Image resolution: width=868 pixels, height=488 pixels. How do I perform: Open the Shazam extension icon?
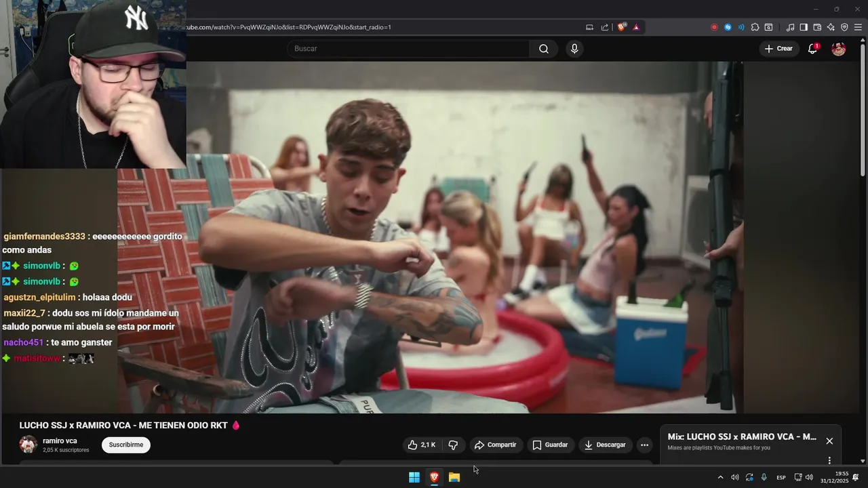pyautogui.click(x=728, y=27)
